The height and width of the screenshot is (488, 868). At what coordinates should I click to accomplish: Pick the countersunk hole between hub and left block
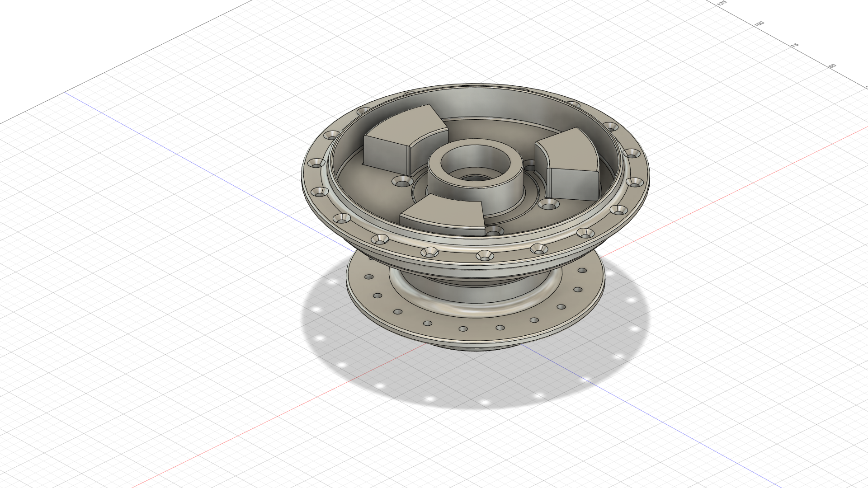click(402, 182)
